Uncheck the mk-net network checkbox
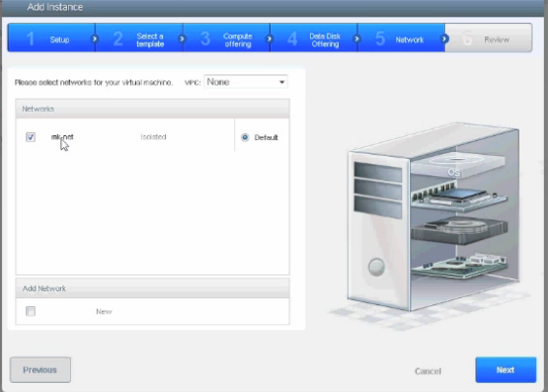The width and height of the screenshot is (548, 392). coord(31,137)
